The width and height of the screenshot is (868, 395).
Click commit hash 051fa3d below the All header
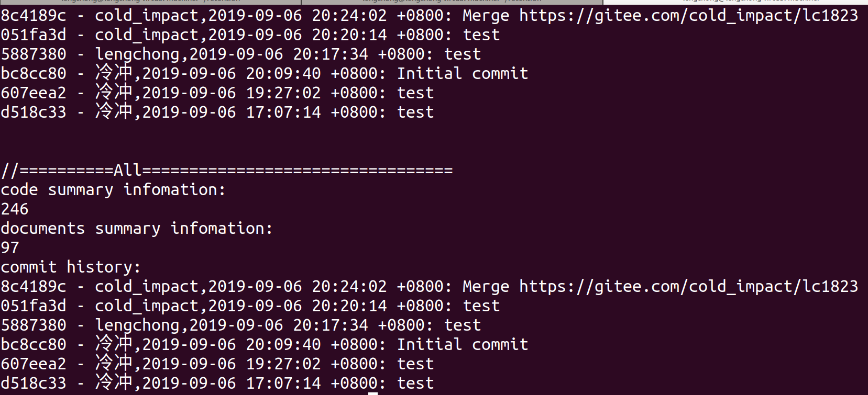pos(34,306)
